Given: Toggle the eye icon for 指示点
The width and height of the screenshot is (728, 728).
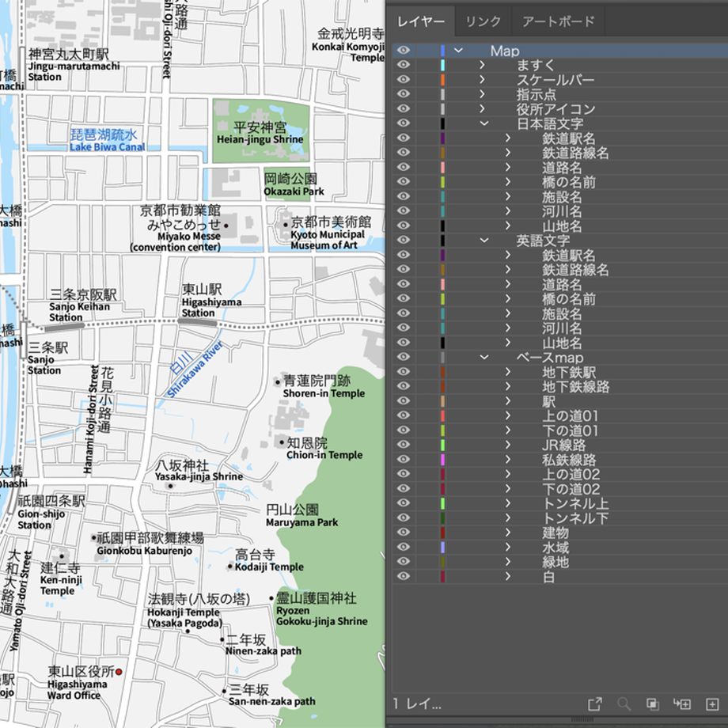Looking at the screenshot, I should (x=404, y=94).
